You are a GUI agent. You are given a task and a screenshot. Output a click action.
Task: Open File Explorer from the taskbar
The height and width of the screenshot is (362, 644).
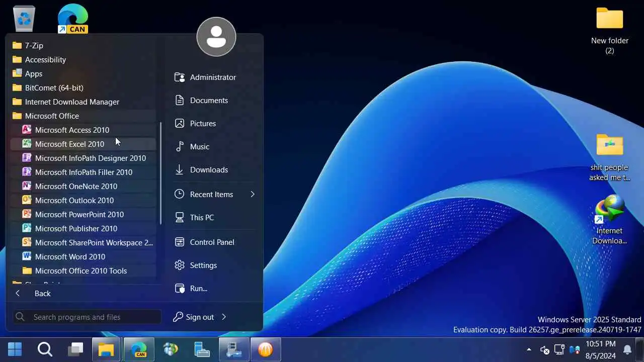[x=106, y=349]
